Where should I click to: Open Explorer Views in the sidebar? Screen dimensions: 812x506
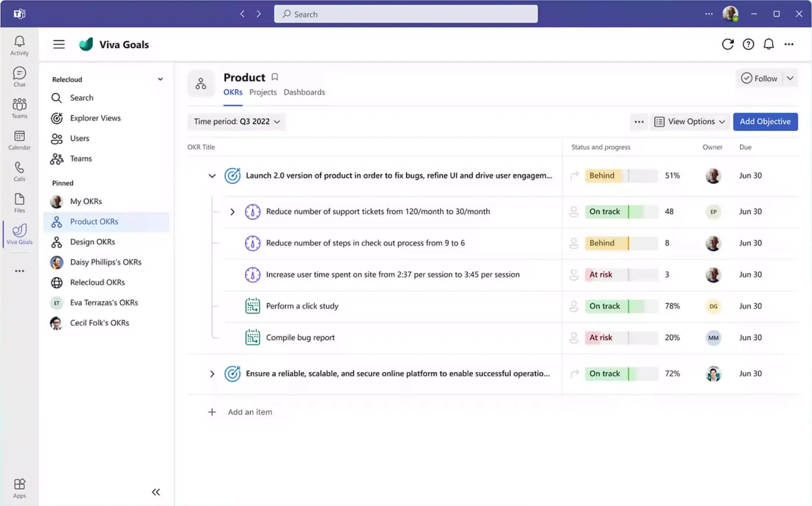95,118
